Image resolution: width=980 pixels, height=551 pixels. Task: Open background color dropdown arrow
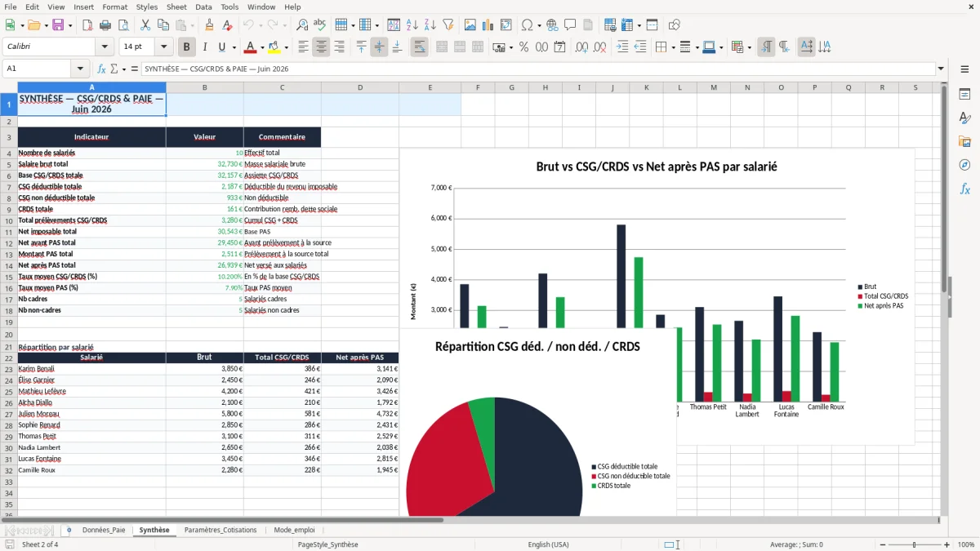(285, 47)
